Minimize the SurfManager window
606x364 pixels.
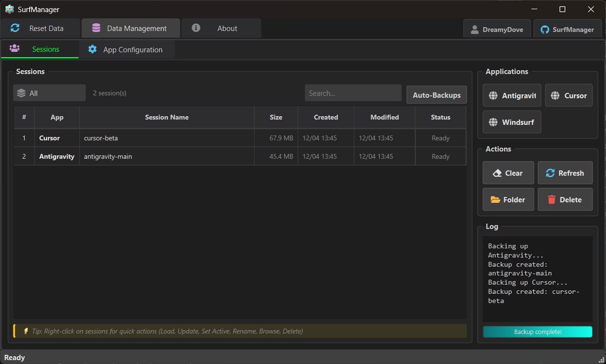click(x=534, y=9)
